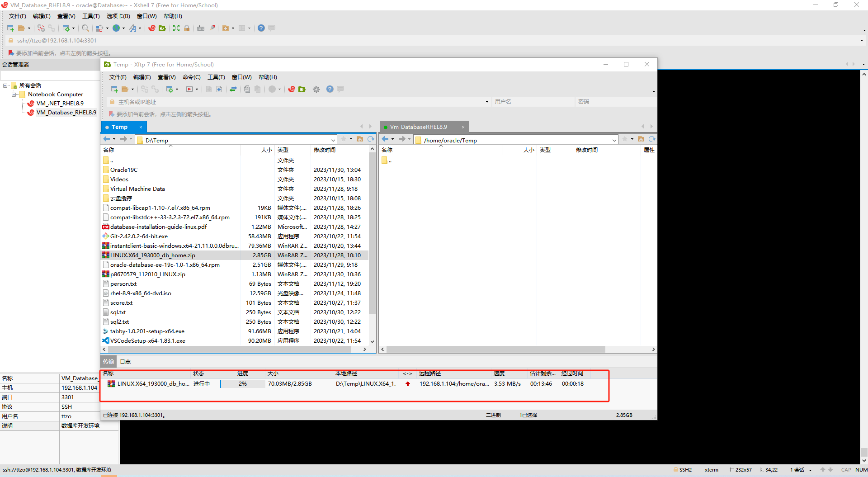Image resolution: width=868 pixels, height=477 pixels.
Task: Open D:\Temp local path dropdown
Action: (333, 140)
